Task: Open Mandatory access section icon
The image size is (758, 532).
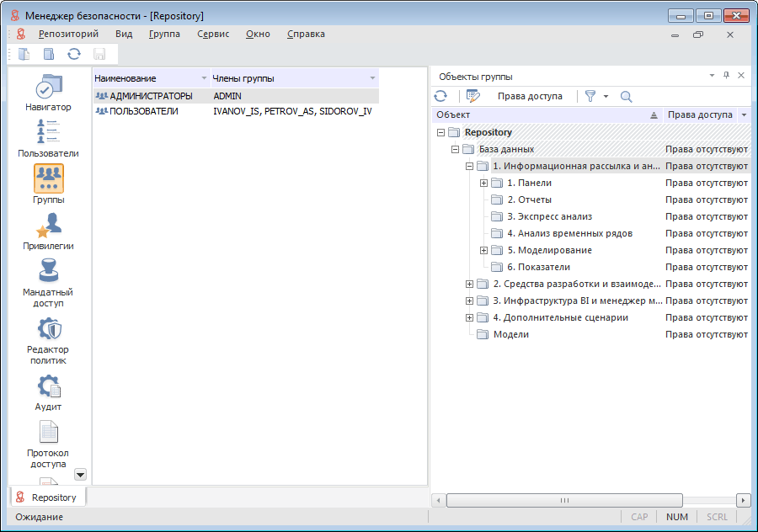Action: point(48,271)
